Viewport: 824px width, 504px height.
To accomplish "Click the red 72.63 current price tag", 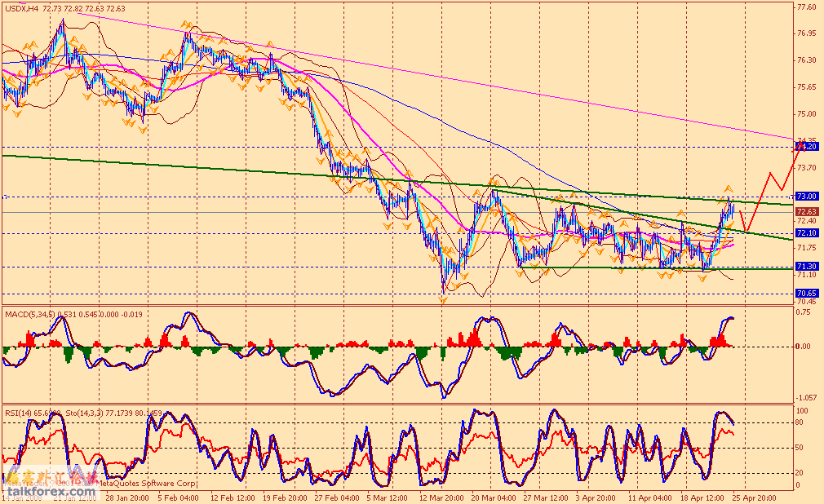I will pos(807,212).
